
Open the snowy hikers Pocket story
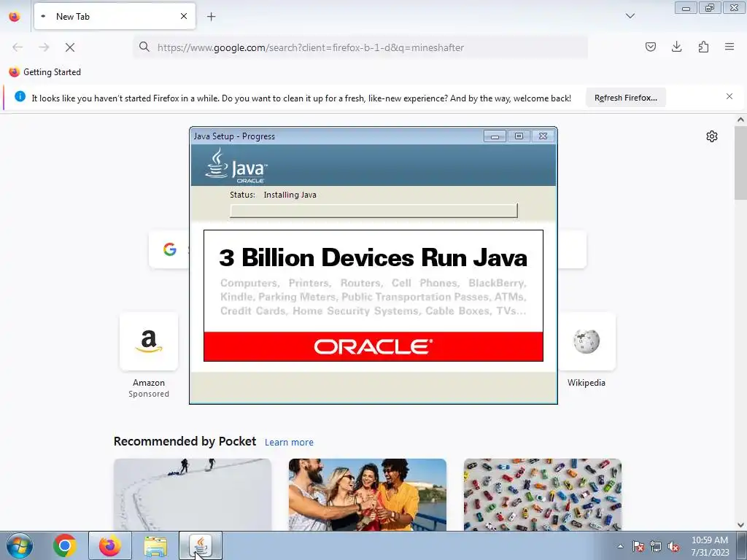193,494
